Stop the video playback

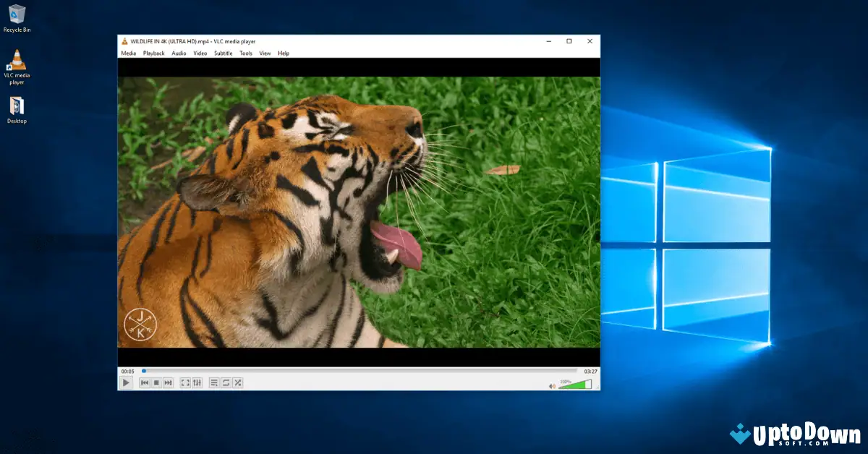156,382
